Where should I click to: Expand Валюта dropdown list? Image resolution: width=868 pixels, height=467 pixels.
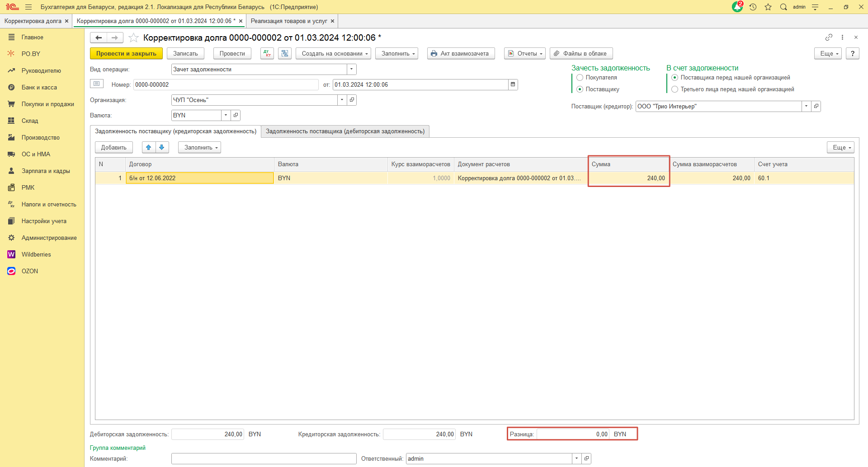[226, 115]
